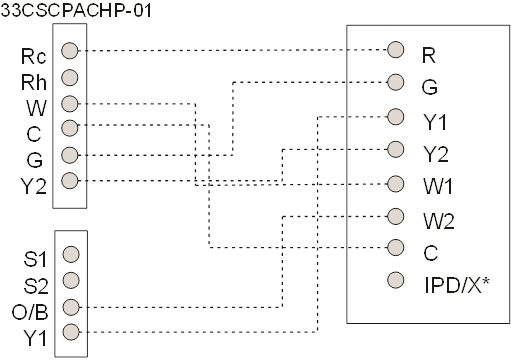Image resolution: width=511 pixels, height=360 pixels.
Task: Select the O/B terminal circle
Action: coord(71,307)
